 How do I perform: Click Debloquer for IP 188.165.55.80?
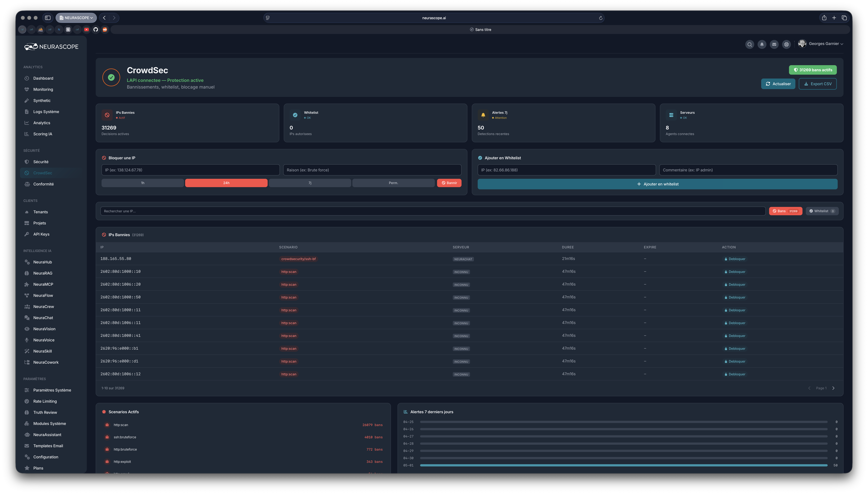tap(735, 259)
